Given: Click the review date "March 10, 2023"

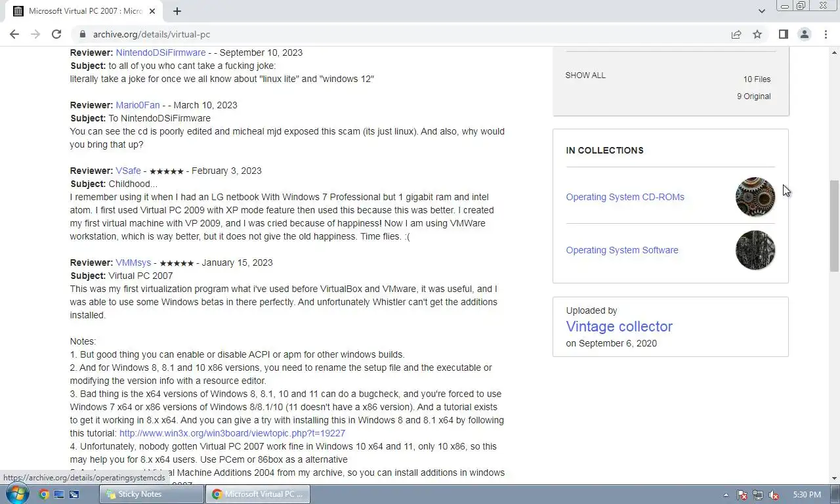Looking at the screenshot, I should [x=205, y=105].
